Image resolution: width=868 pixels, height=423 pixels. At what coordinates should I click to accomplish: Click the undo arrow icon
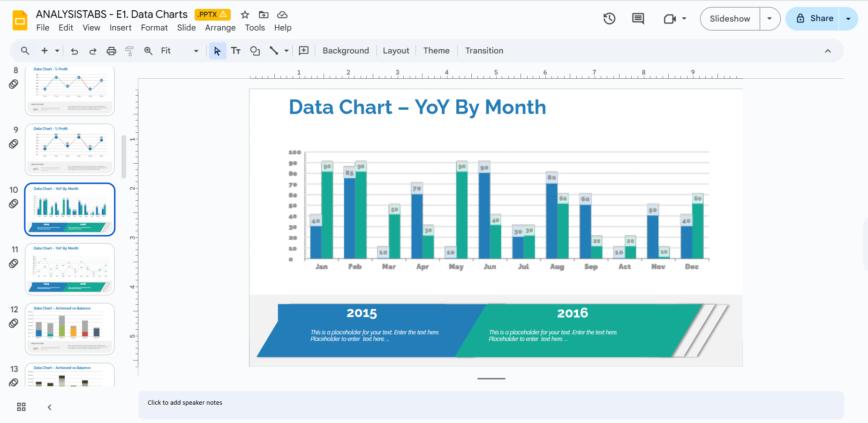tap(74, 51)
